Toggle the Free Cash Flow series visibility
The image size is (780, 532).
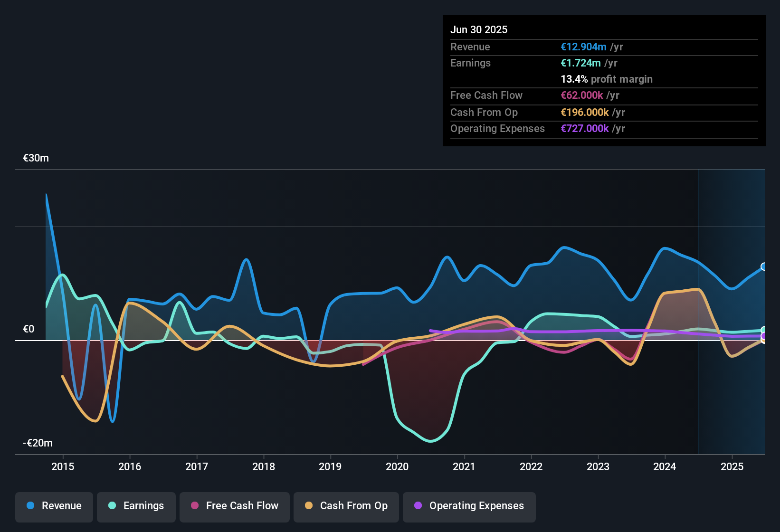(234, 506)
